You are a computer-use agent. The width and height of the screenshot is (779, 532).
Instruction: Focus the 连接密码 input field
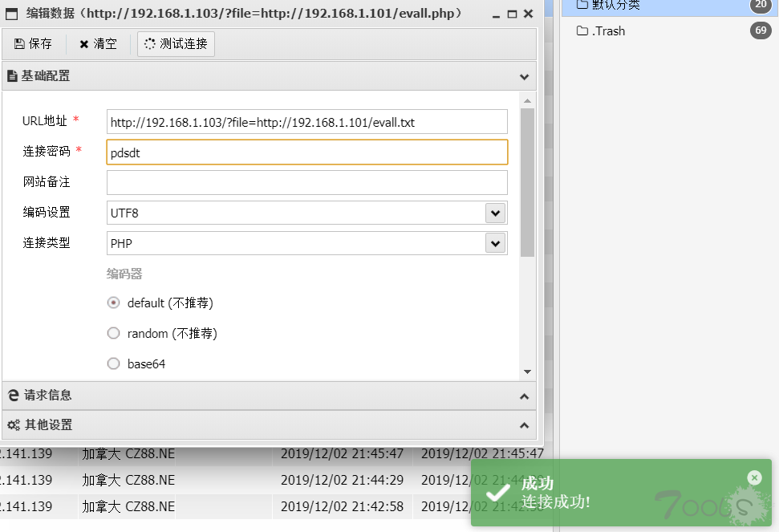pyautogui.click(x=307, y=152)
